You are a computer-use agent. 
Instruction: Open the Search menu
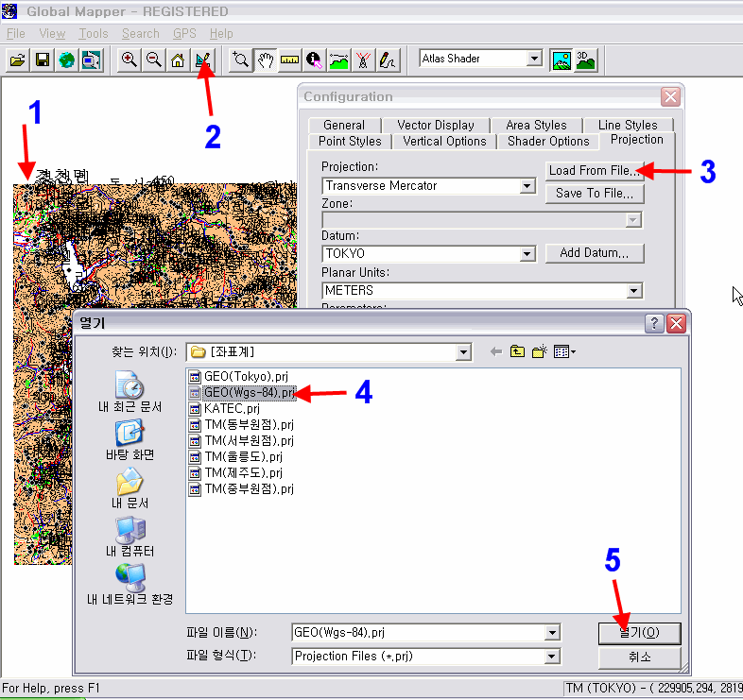pyautogui.click(x=140, y=34)
